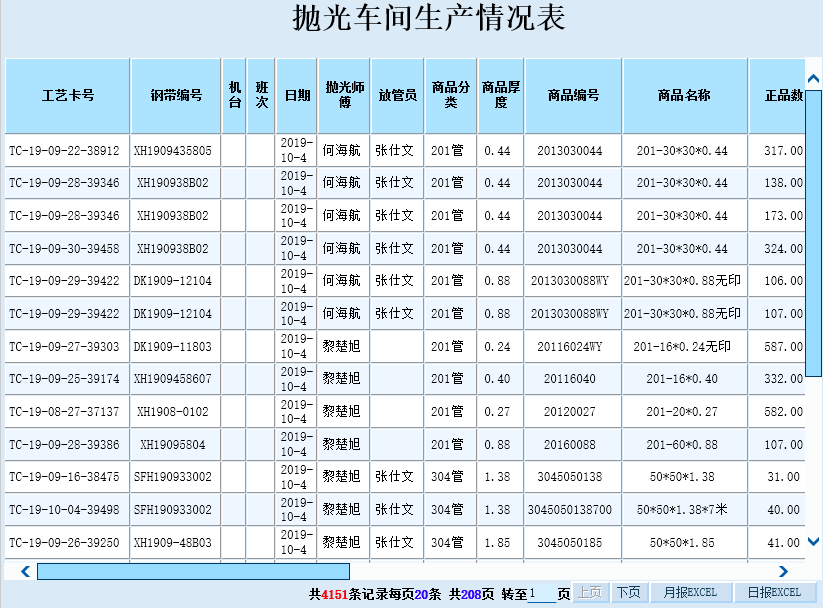823x608 pixels.
Task: Click the 商品编号 column header
Action: coord(573,96)
